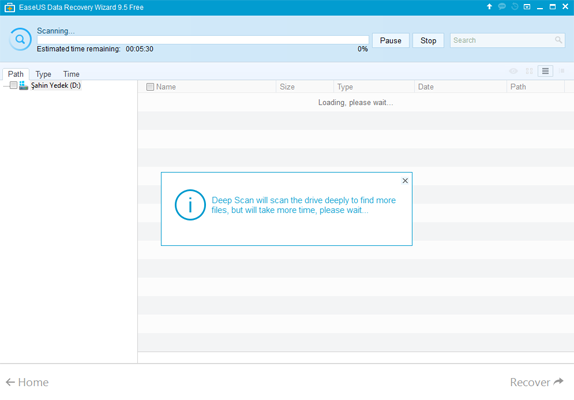Image resolution: width=574 pixels, height=400 pixels.
Task: Click the Şahin Yedek drive icon
Action: pyautogui.click(x=23, y=85)
